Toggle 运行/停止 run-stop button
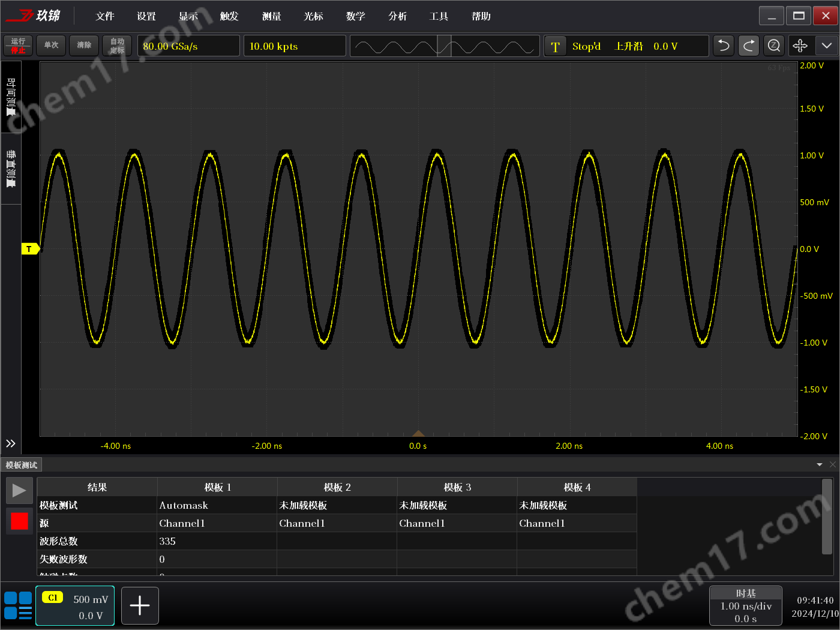The width and height of the screenshot is (840, 630). point(18,46)
